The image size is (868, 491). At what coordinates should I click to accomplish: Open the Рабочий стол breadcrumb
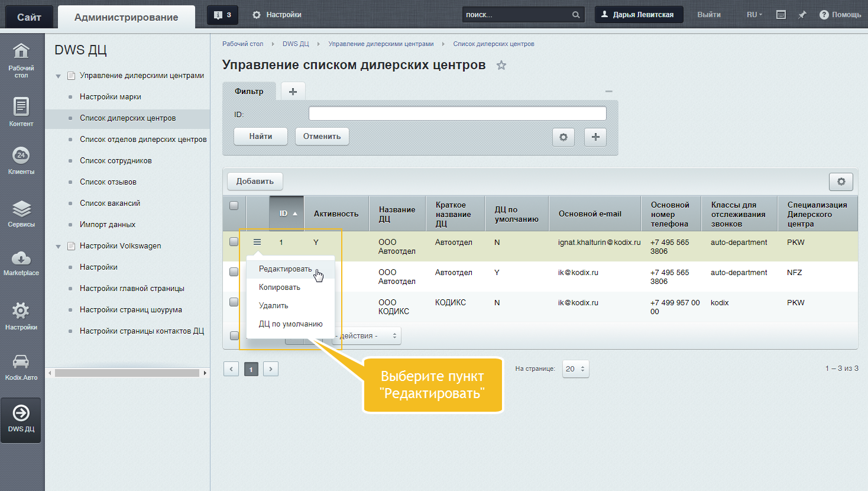[x=242, y=44]
